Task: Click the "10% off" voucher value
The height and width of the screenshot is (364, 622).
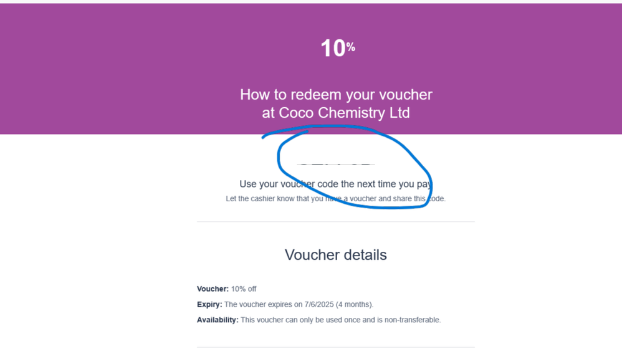Action: [244, 289]
